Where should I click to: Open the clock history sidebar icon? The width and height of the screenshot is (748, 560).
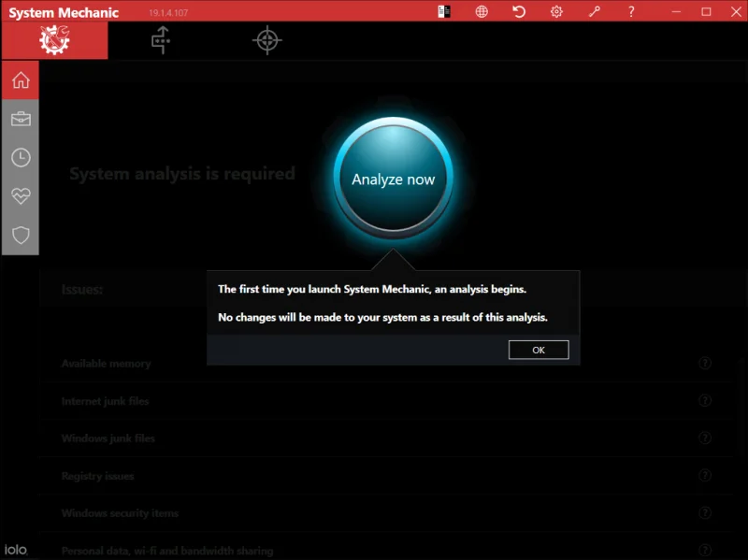[x=21, y=157]
